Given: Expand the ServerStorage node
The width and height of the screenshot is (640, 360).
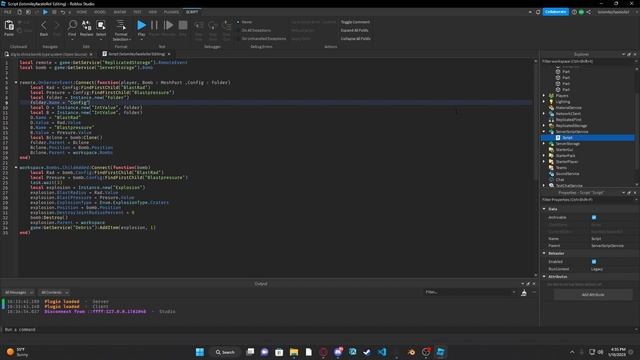Looking at the screenshot, I should click(x=544, y=144).
